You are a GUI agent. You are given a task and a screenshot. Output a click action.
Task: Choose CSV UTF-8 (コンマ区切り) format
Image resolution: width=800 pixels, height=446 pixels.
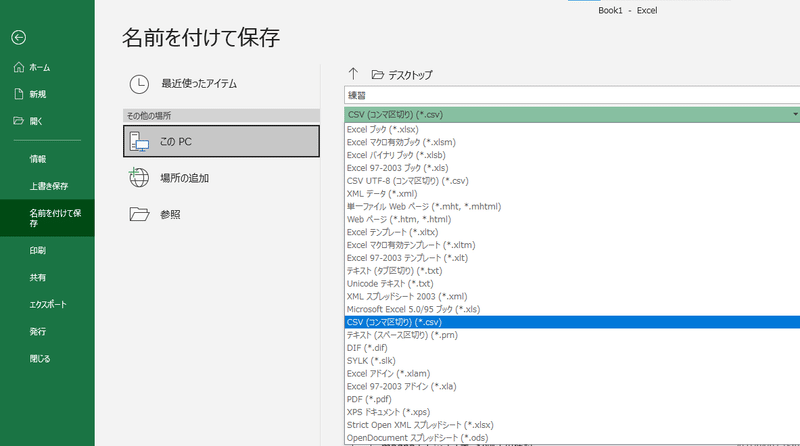(x=408, y=181)
